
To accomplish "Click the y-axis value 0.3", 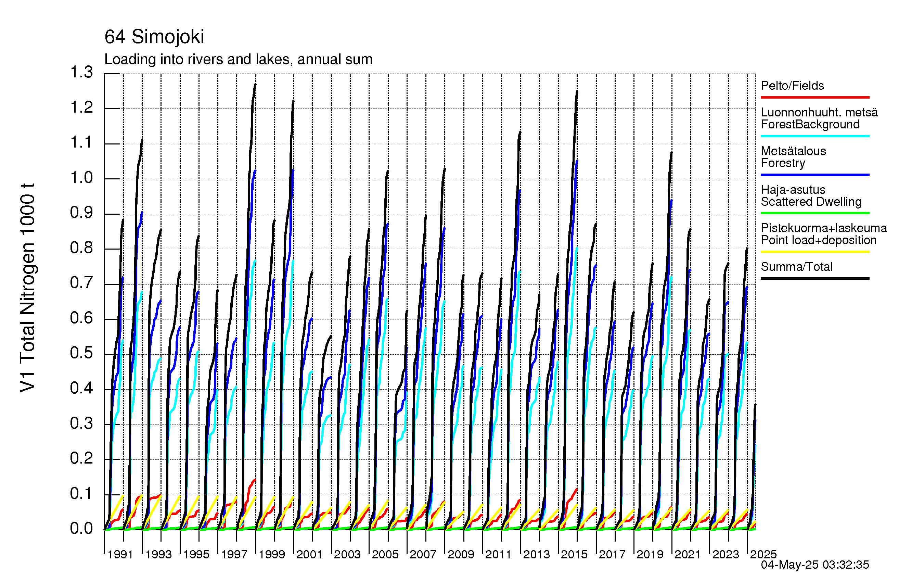I will (81, 423).
